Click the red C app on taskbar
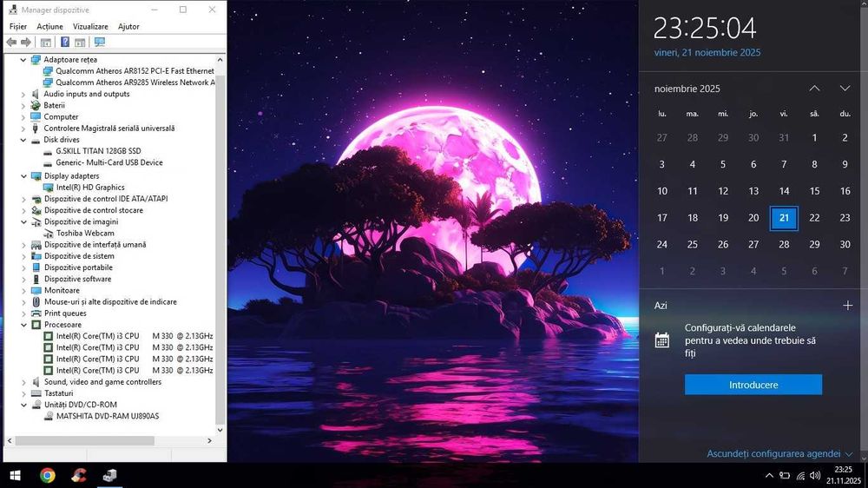 pyautogui.click(x=79, y=475)
